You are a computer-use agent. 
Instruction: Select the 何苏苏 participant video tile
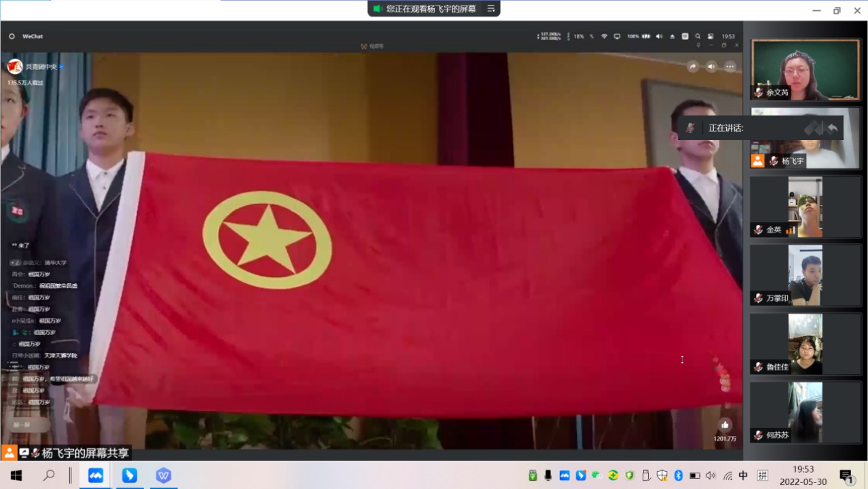coord(806,412)
